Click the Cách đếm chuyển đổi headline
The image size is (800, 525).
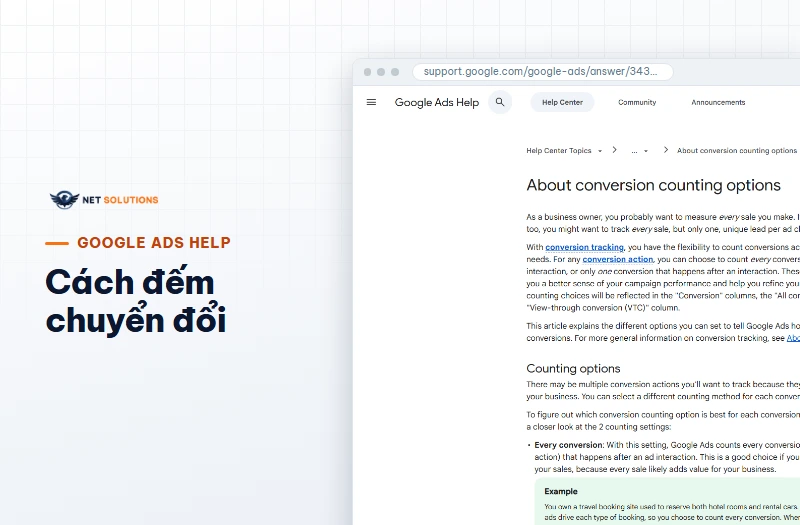[136, 301]
